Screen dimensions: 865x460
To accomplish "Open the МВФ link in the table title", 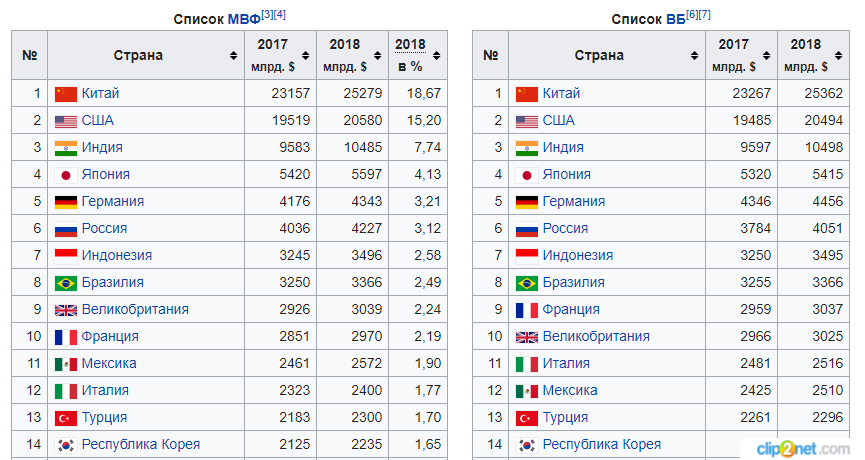I will click(244, 19).
